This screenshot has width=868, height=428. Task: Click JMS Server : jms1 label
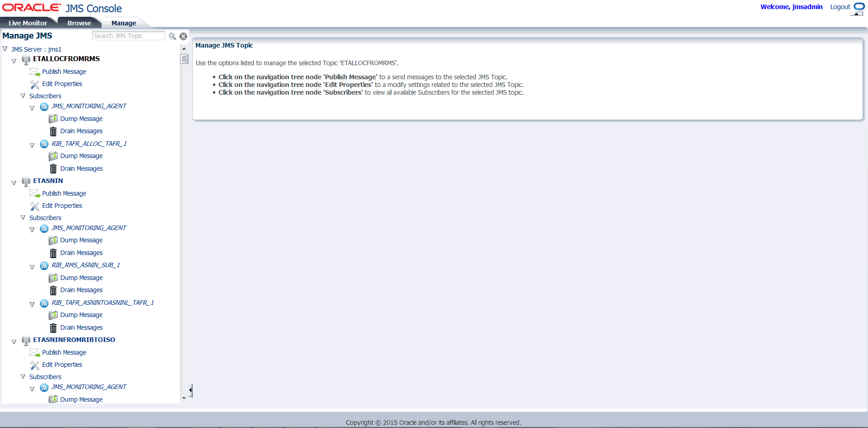click(x=36, y=49)
